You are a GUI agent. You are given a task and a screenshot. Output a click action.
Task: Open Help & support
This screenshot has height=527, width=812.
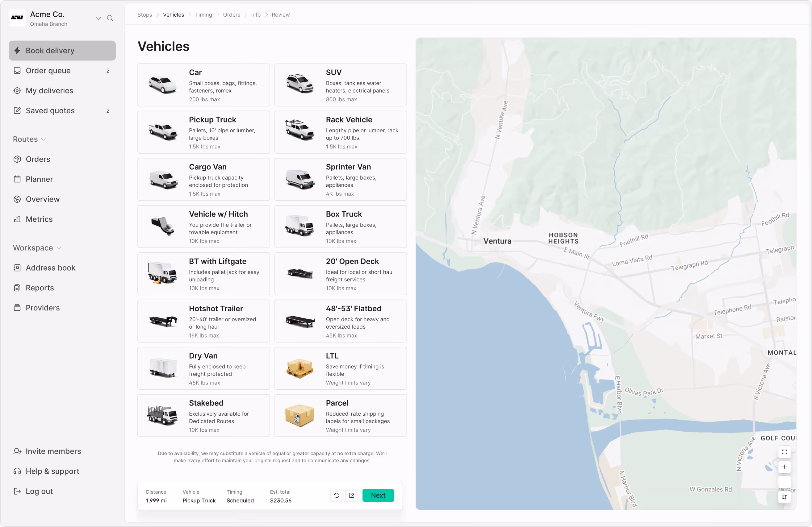52,471
